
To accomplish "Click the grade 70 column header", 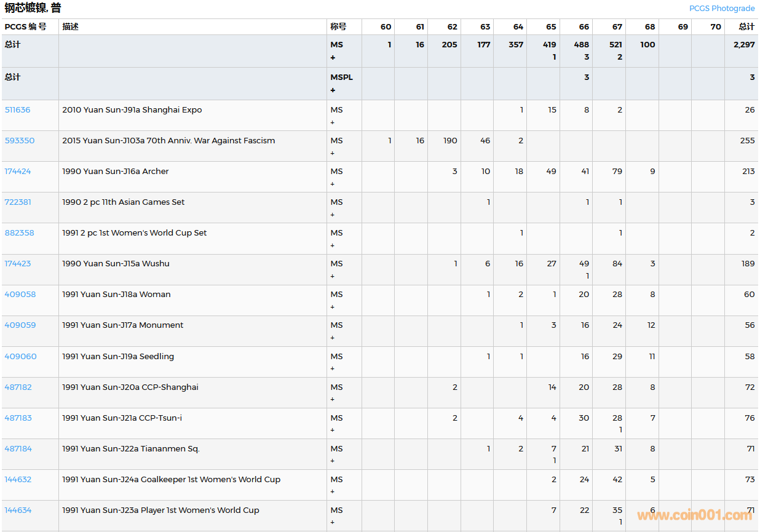I will coord(715,27).
